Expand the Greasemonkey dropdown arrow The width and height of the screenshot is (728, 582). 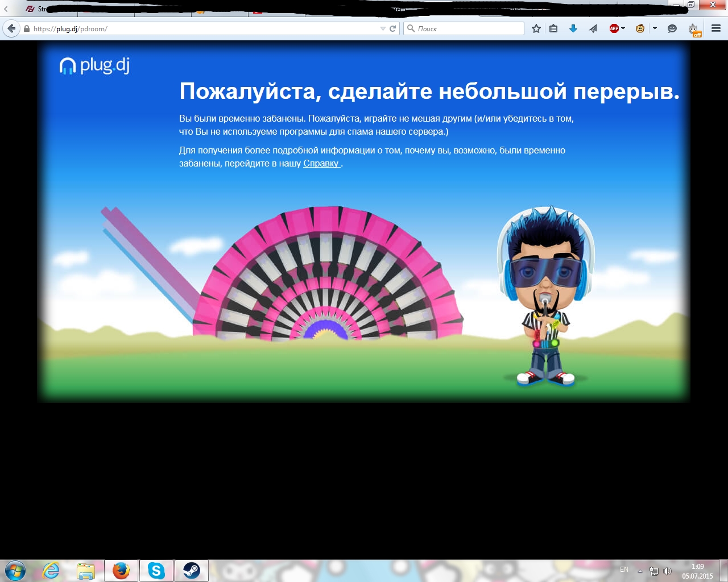[x=655, y=28]
